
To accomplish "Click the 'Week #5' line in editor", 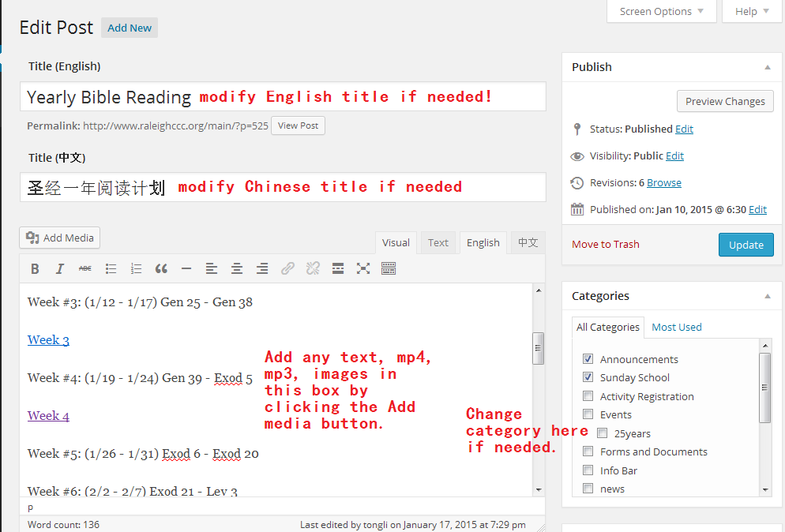I will [143, 454].
